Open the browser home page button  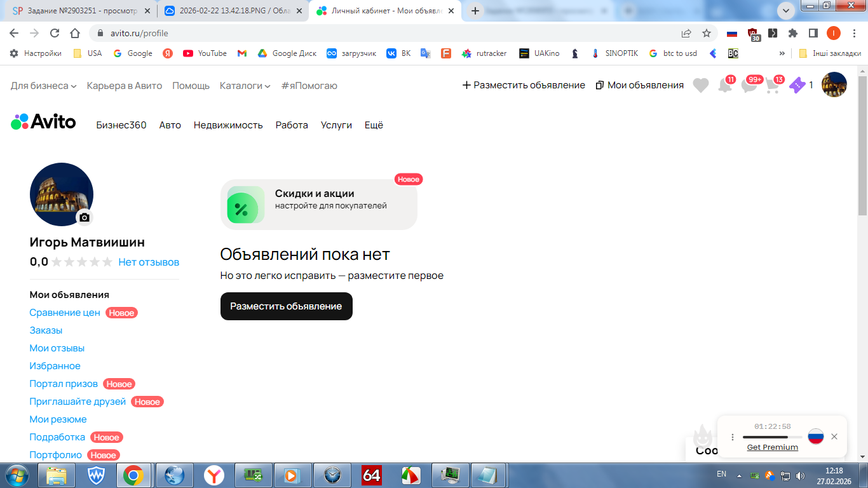tap(75, 33)
